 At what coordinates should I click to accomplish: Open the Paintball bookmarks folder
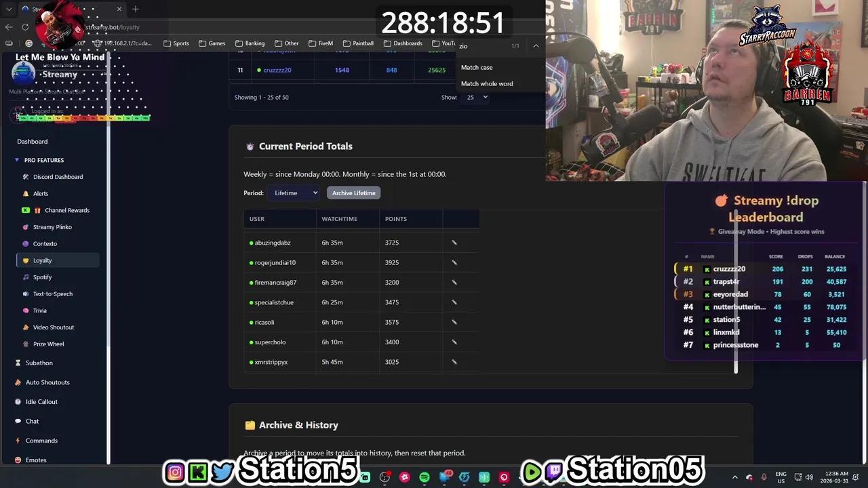point(358,43)
